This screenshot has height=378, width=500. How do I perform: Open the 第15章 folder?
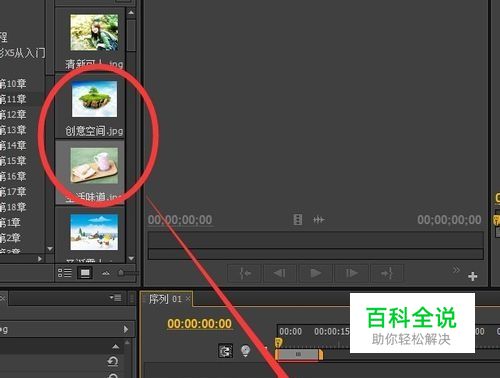(x=13, y=161)
